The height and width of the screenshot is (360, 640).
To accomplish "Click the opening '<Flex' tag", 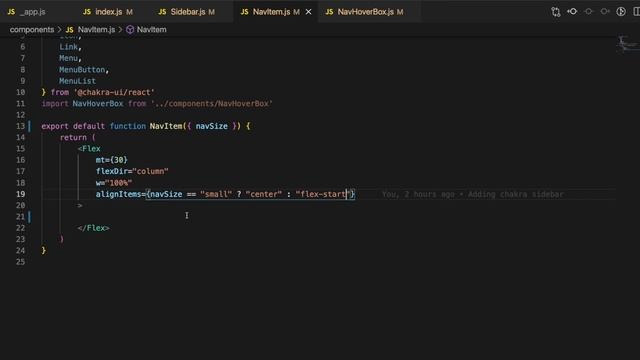I will (89, 149).
